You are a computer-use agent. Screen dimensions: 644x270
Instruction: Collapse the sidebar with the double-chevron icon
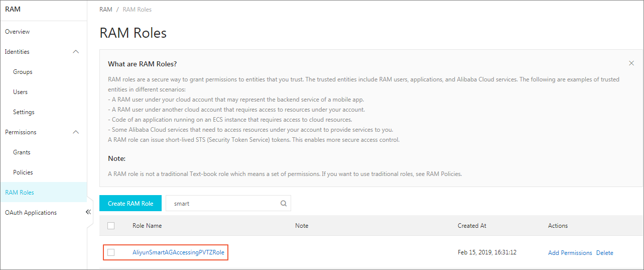88,212
